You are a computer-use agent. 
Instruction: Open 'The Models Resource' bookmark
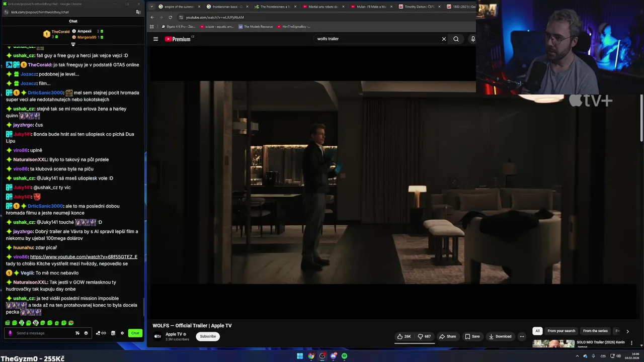point(256,26)
